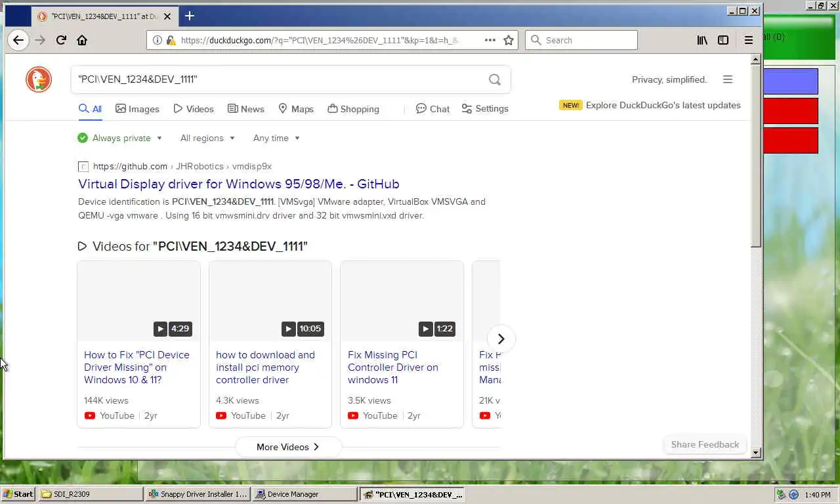Switch to Snappy Driver Installer taskbar item
The height and width of the screenshot is (504, 840).
click(x=198, y=494)
